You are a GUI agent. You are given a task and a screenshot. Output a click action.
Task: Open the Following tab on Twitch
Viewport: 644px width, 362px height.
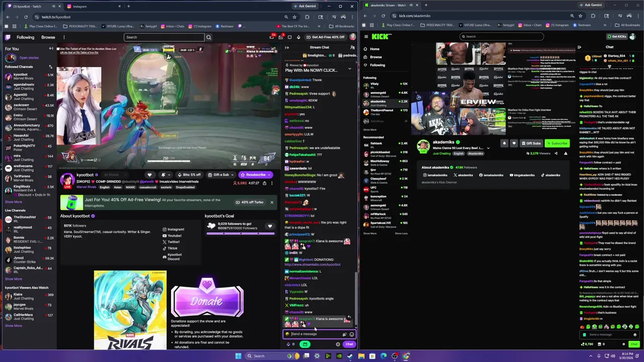(x=25, y=37)
